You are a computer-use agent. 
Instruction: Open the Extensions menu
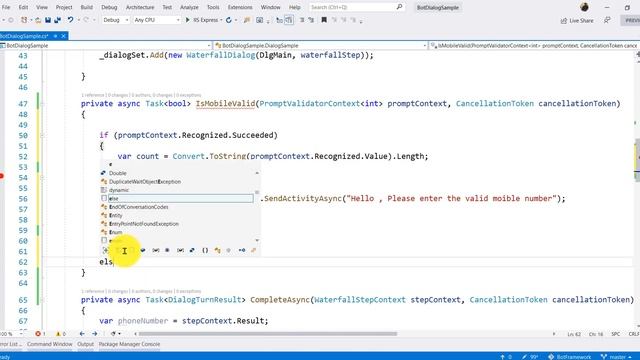(x=240, y=7)
